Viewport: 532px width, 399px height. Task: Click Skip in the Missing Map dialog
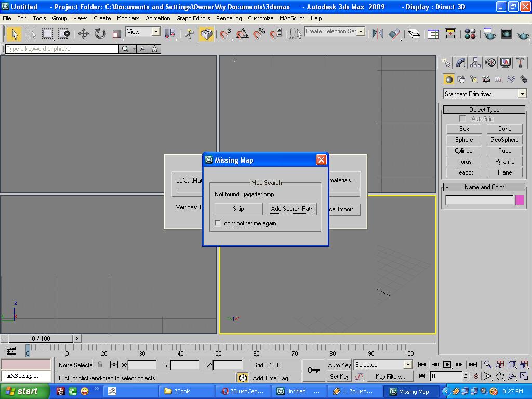(x=238, y=209)
